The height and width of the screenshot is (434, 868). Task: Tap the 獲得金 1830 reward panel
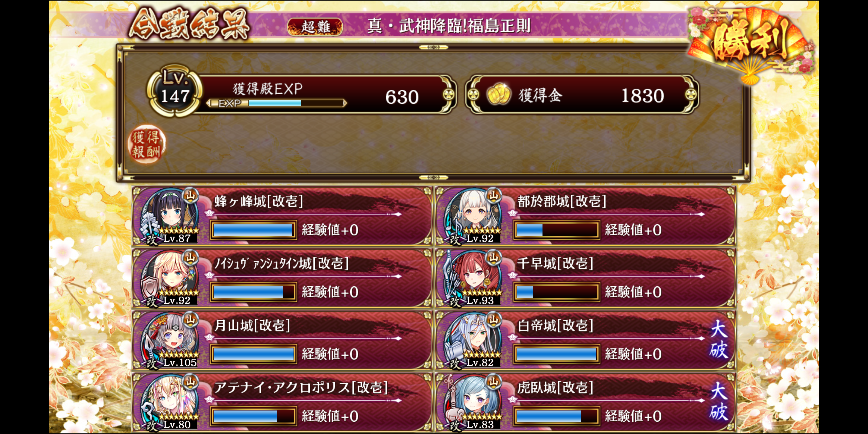(x=583, y=95)
